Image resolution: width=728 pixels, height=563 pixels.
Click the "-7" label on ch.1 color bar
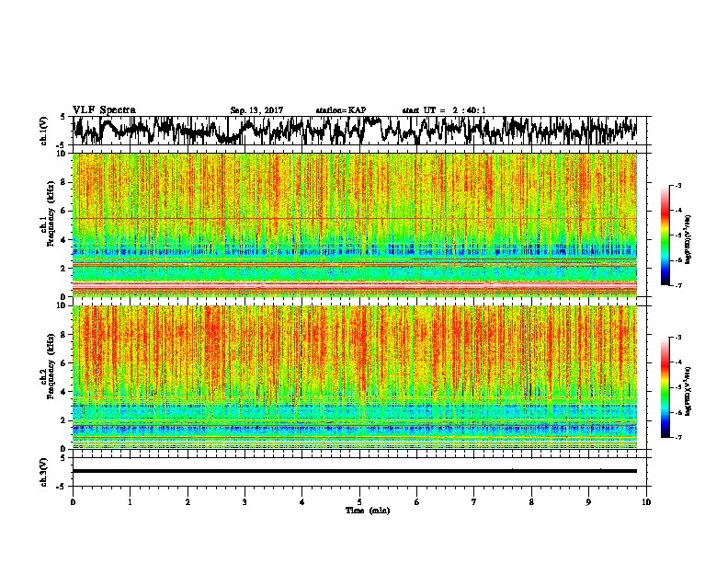click(677, 285)
